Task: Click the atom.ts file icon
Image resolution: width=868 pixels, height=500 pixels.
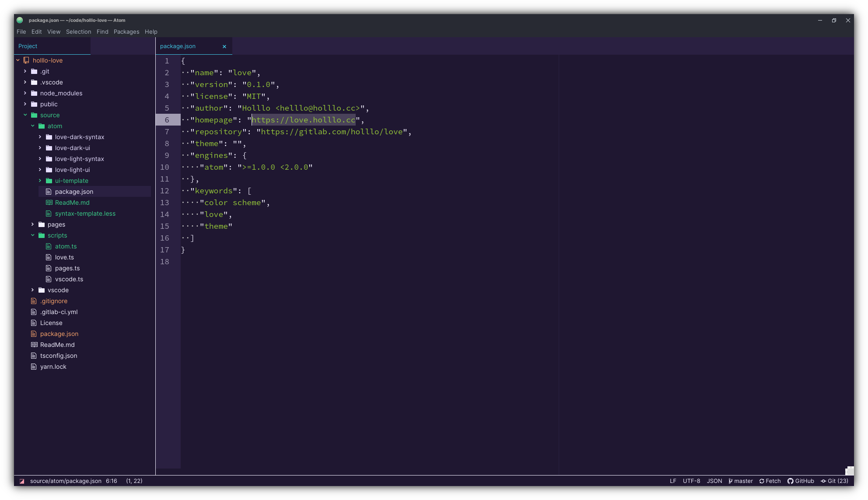Action: click(49, 246)
